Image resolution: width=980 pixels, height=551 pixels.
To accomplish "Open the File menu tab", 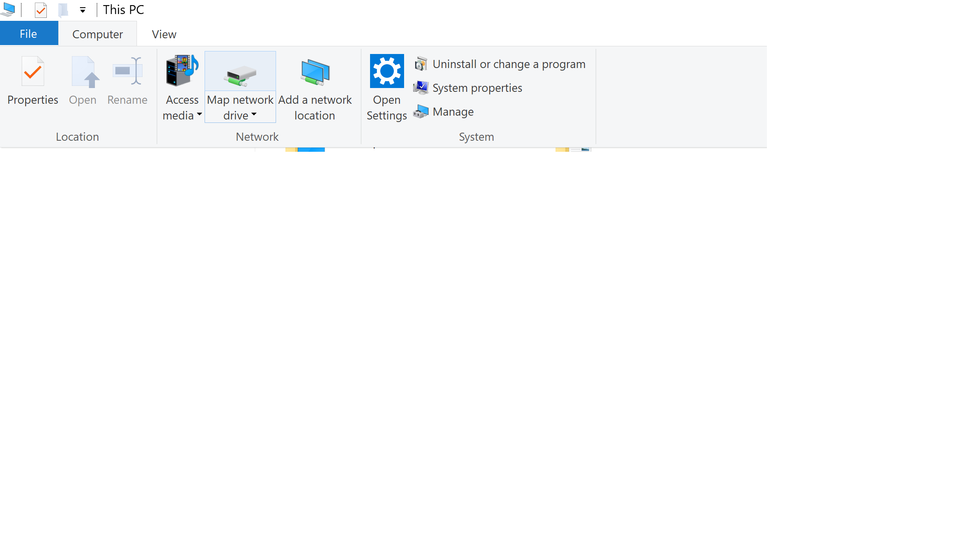I will pyautogui.click(x=29, y=34).
